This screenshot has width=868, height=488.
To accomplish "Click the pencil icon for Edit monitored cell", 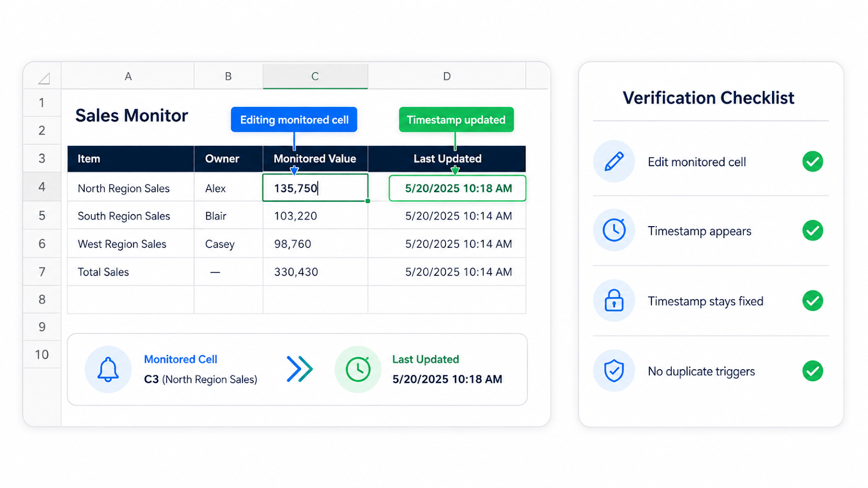I will click(614, 162).
